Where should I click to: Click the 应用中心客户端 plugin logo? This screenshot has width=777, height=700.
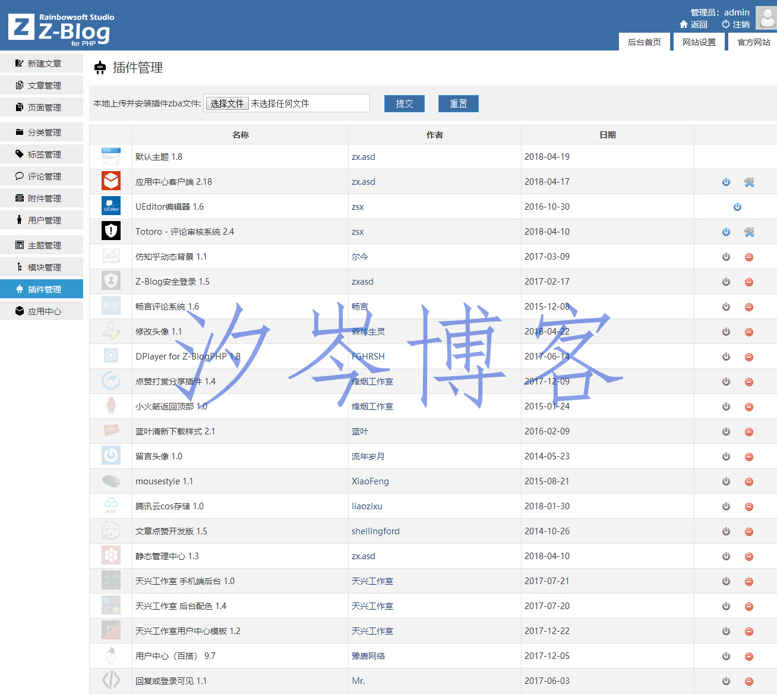[111, 181]
